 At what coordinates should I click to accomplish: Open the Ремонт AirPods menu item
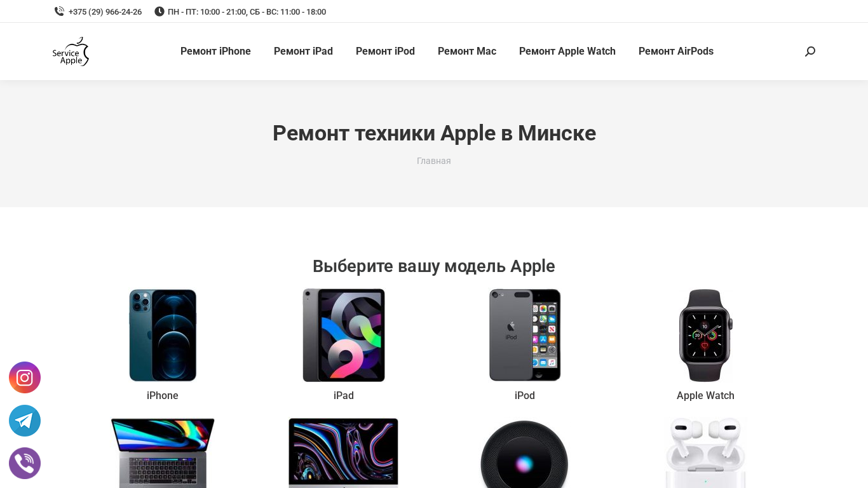click(676, 51)
